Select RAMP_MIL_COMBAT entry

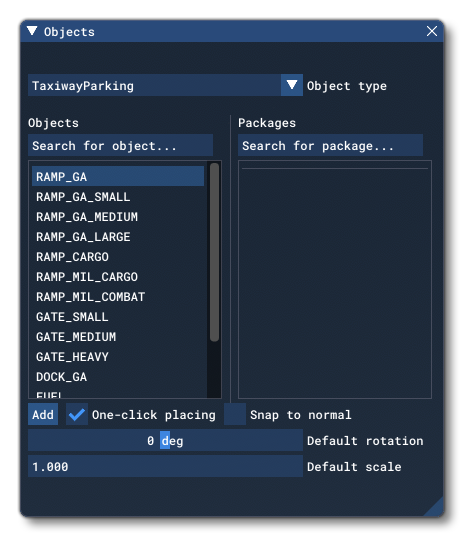coord(118,297)
